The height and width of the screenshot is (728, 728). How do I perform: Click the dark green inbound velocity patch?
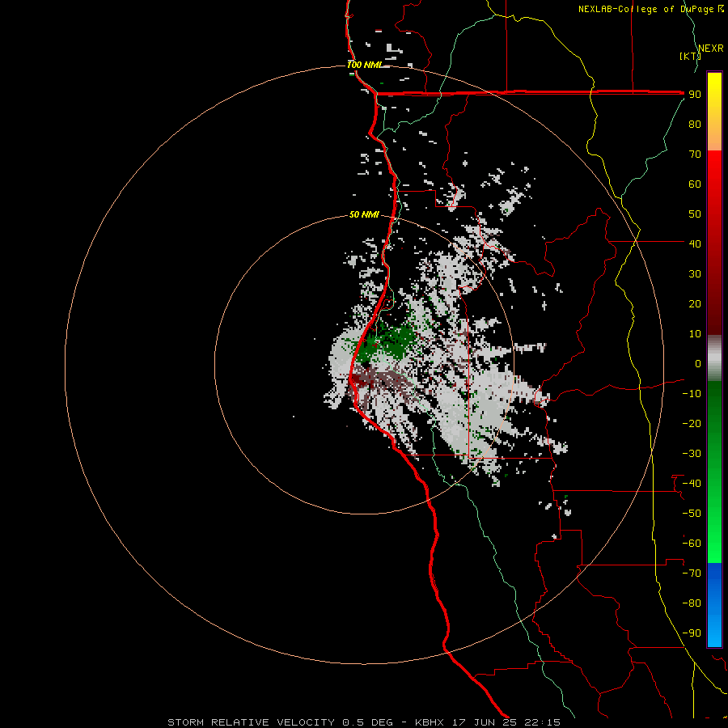click(396, 341)
